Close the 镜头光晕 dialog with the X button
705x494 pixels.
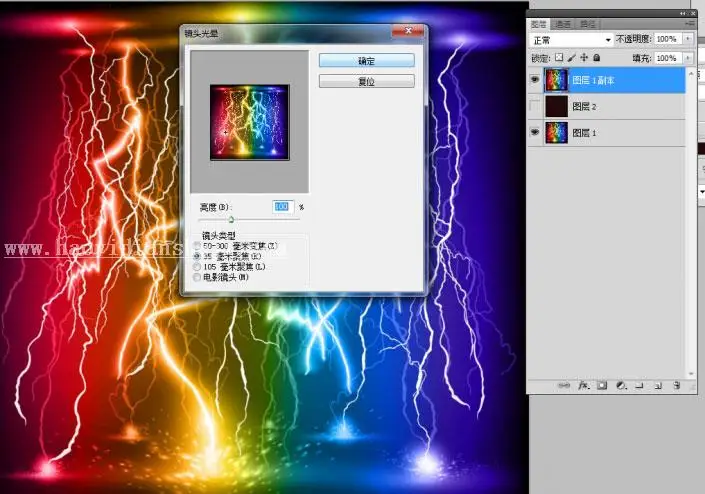pyautogui.click(x=408, y=31)
